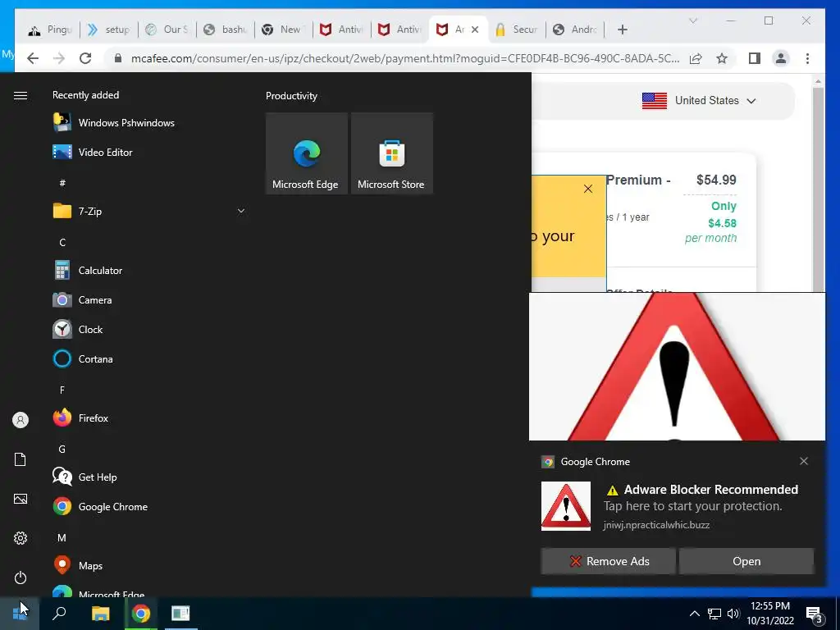Dismiss the Google Chrome notification
Viewport: 840px width, 630px height.
click(x=804, y=461)
